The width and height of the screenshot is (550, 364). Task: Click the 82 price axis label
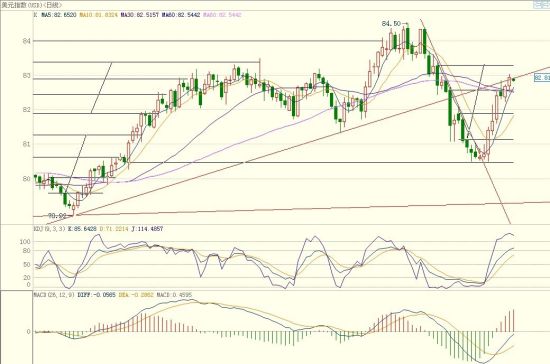pyautogui.click(x=26, y=110)
